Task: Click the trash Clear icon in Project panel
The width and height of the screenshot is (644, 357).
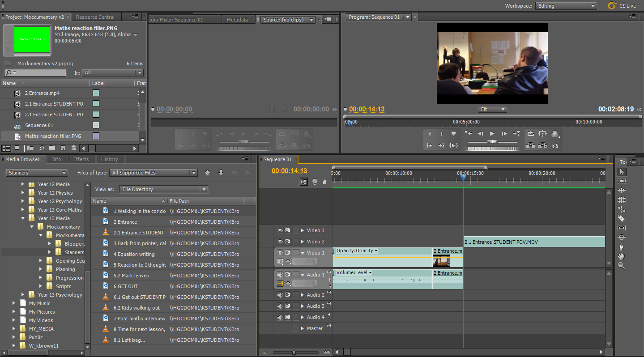Action: click(x=74, y=148)
